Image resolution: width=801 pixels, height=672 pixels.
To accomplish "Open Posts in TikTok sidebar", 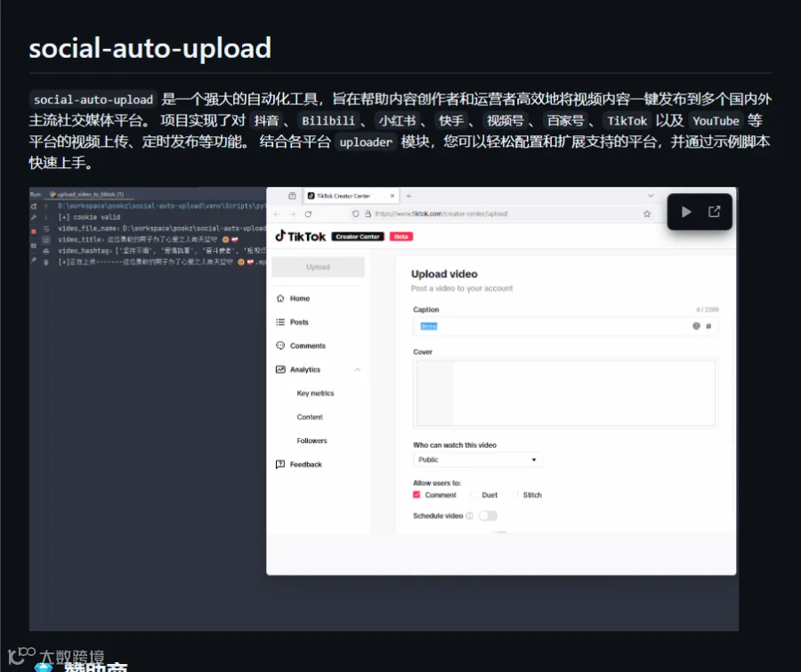I will click(x=299, y=322).
